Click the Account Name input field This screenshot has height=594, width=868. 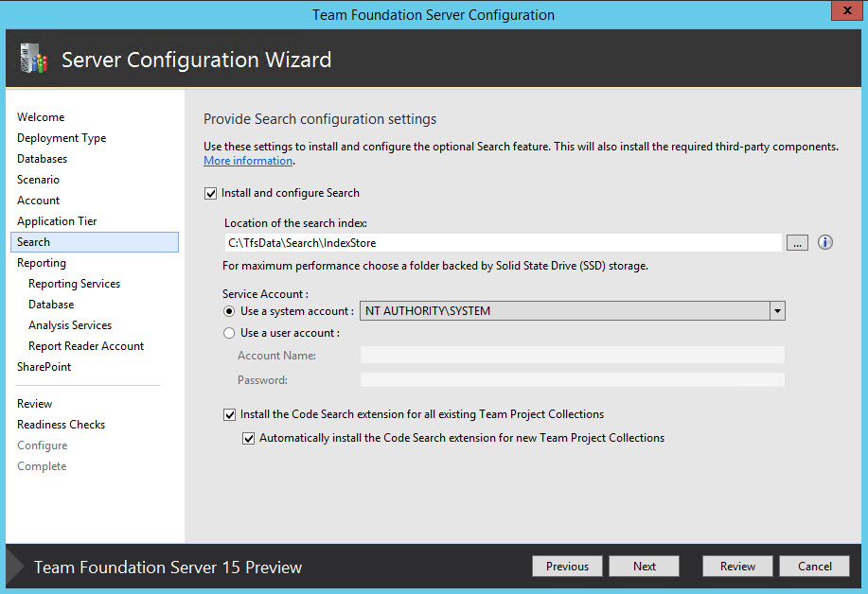573,355
